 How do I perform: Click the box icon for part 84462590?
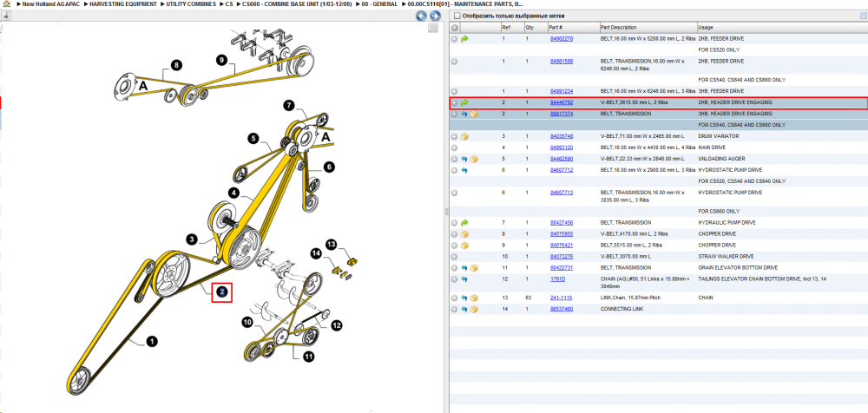click(474, 159)
